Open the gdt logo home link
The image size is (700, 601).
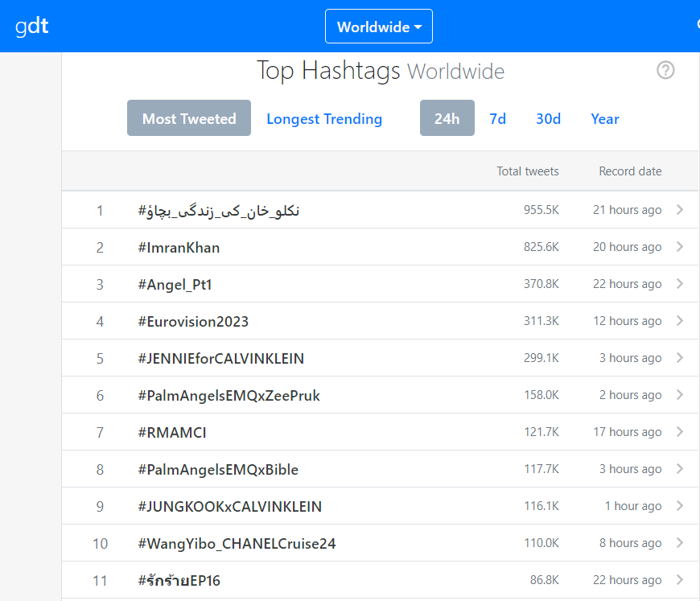coord(31,26)
